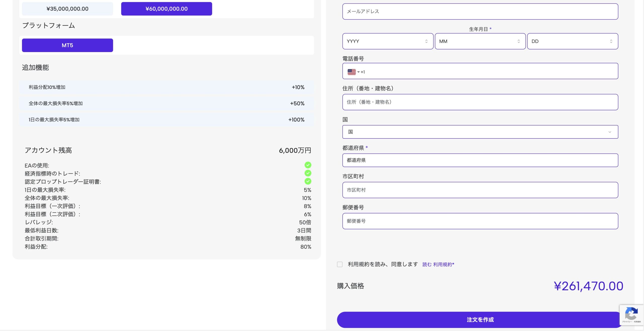Select the ¥60,000,000.00 account size option
This screenshot has height=331, width=644.
click(x=166, y=9)
